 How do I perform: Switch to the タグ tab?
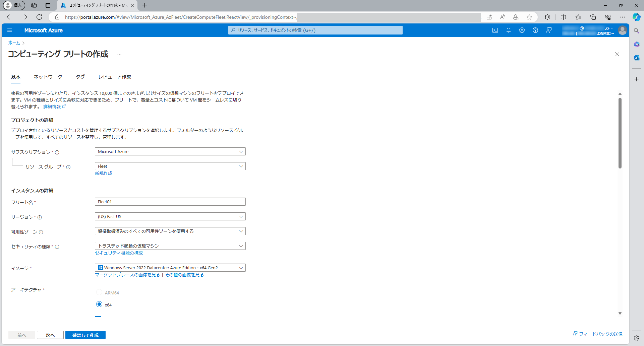pyautogui.click(x=80, y=77)
